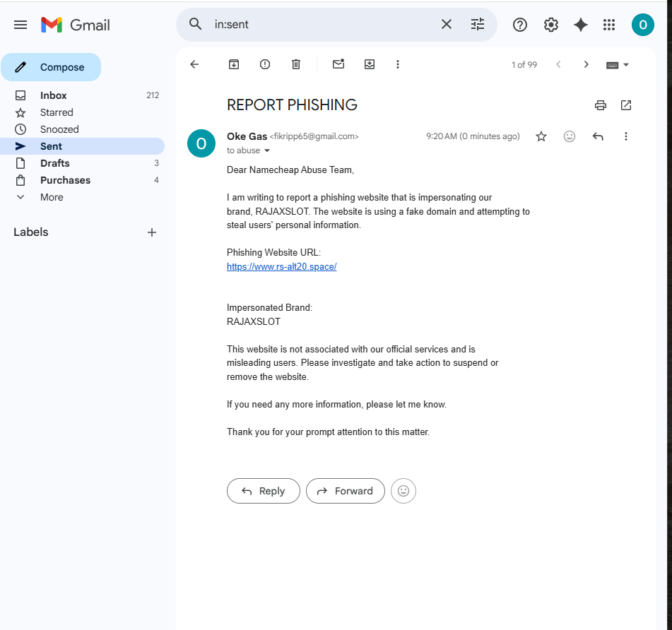Open the Support help icon
The image size is (672, 630).
(x=520, y=25)
